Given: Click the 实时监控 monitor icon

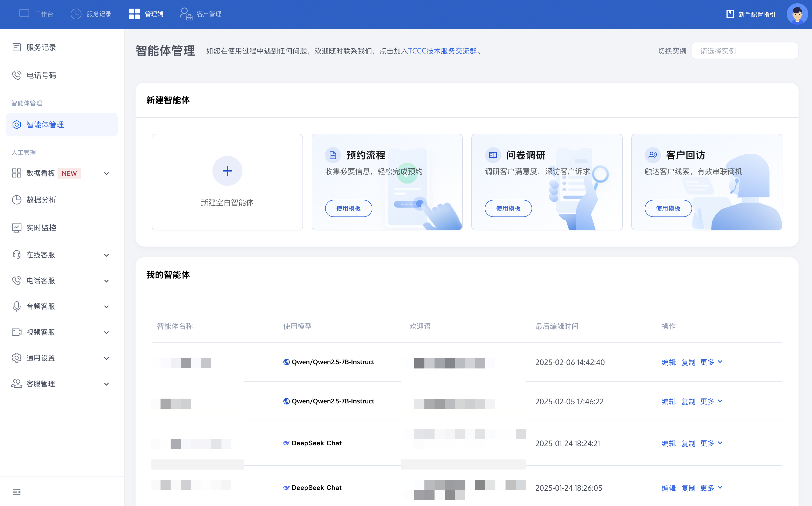Looking at the screenshot, I should (16, 228).
